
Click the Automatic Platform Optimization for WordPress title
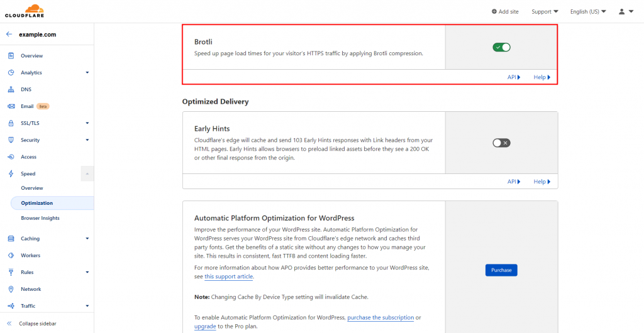pos(274,218)
